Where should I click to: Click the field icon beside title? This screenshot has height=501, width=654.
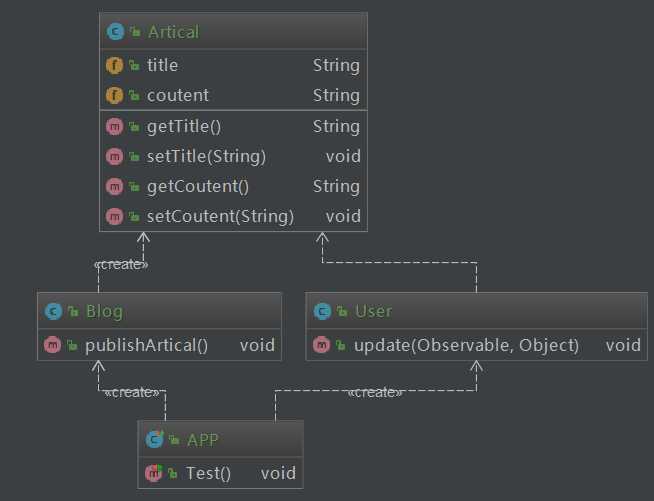[x=114, y=65]
